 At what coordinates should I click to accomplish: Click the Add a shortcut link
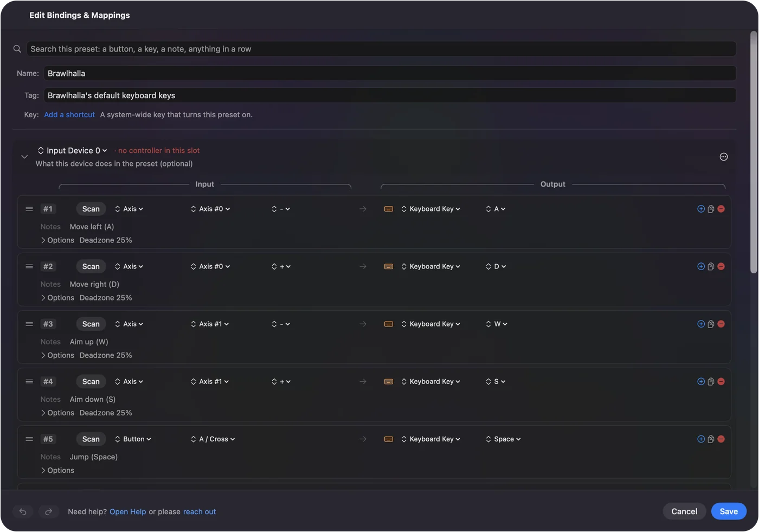click(69, 114)
